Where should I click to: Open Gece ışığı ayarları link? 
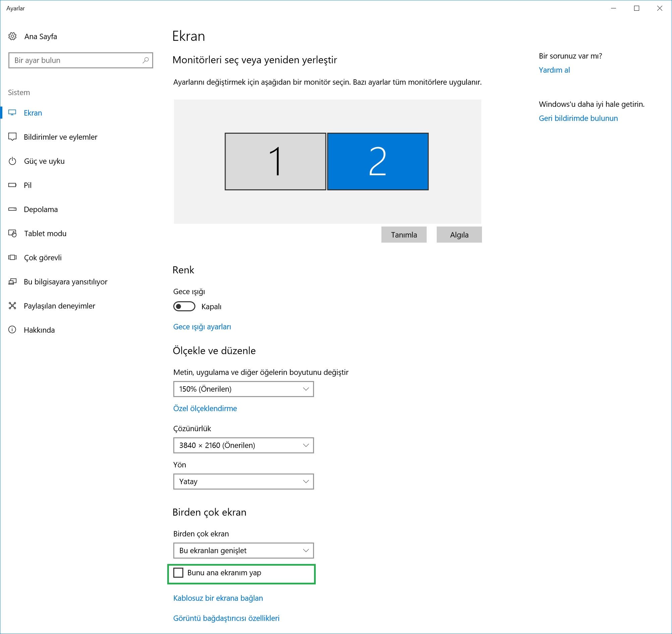tap(202, 327)
